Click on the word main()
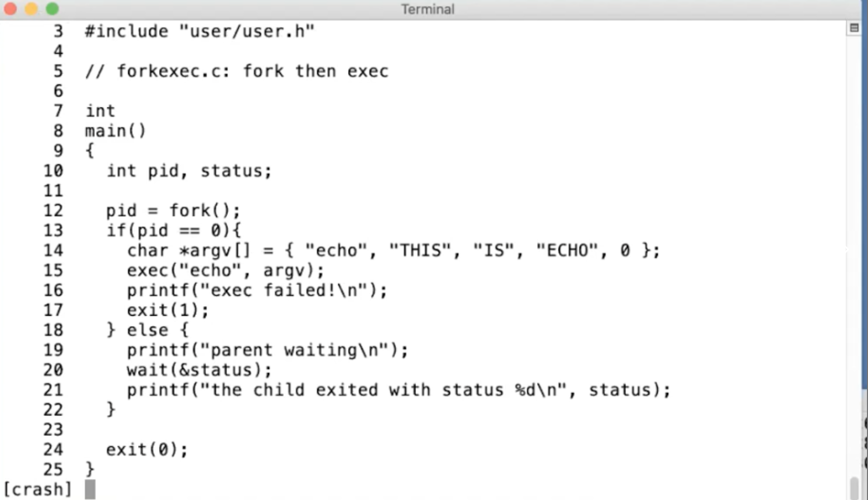The width and height of the screenshot is (868, 500). click(x=115, y=131)
